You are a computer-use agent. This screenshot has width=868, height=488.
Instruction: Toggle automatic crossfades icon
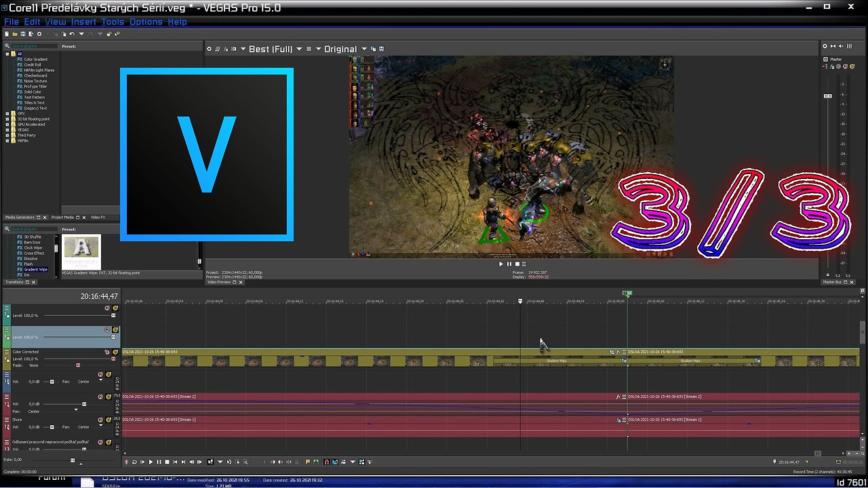[x=335, y=462]
